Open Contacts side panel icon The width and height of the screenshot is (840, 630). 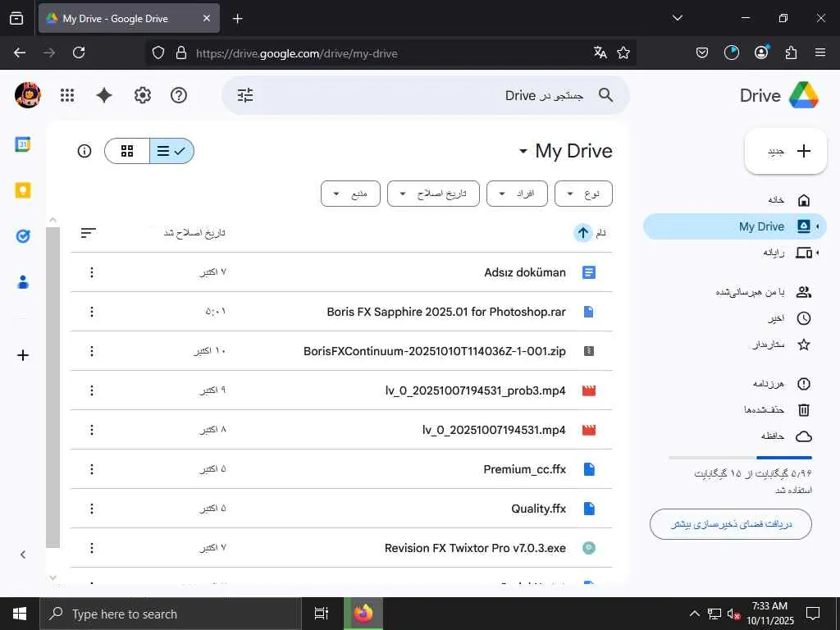(x=23, y=282)
